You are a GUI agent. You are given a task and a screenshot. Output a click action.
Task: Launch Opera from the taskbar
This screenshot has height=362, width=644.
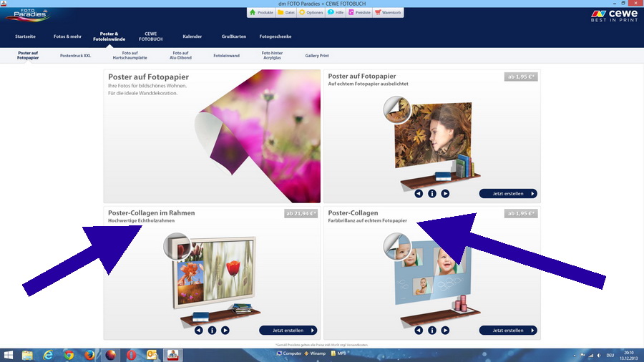[x=131, y=355]
